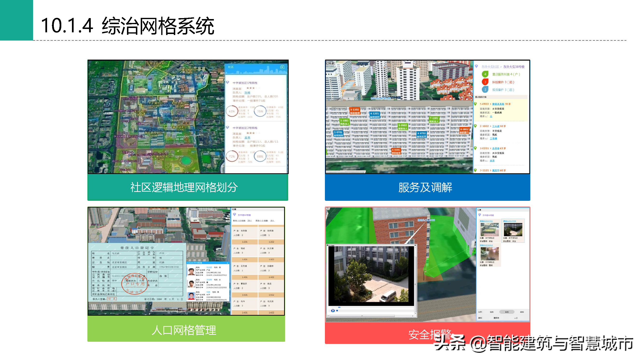The width and height of the screenshot is (644, 362).
Task: Click the 88% coordination events progress ring
Action: tap(260, 156)
